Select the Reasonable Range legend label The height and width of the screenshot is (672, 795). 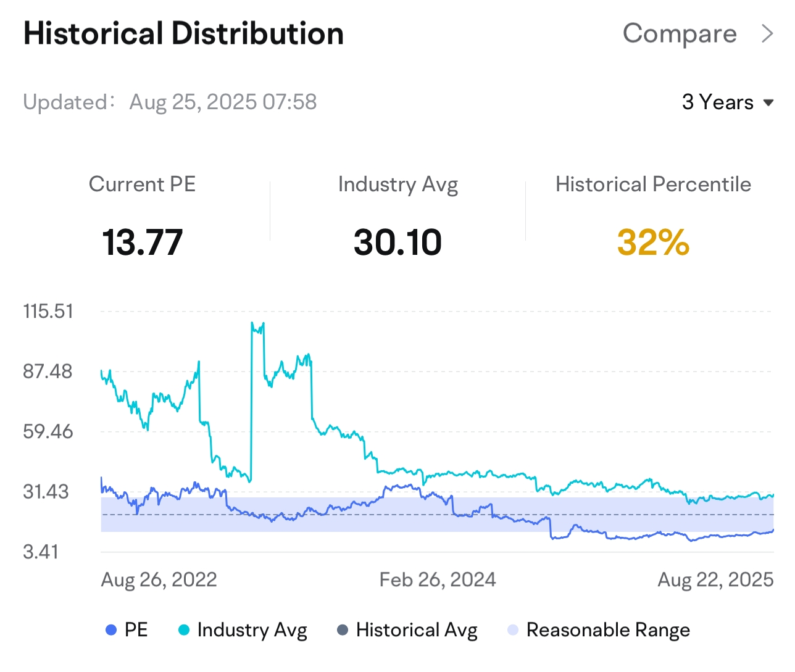coord(608,630)
